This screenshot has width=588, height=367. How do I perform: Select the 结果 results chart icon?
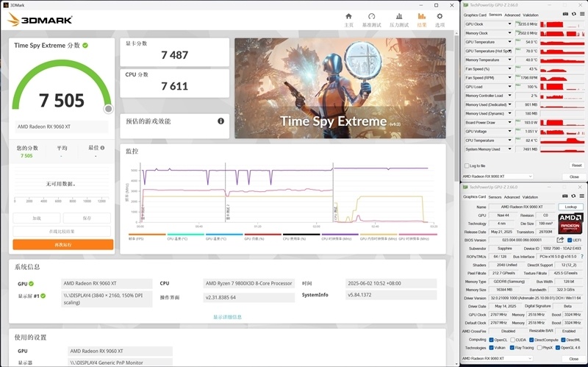421,16
